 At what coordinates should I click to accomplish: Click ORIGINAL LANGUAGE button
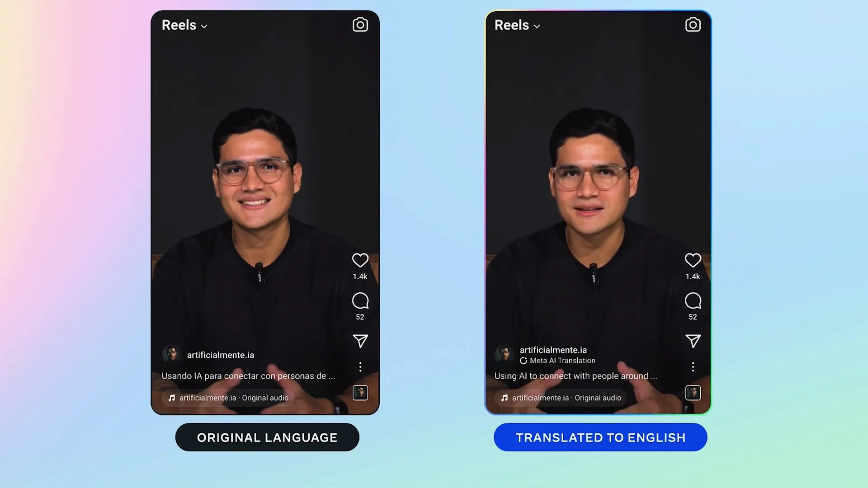[266, 437]
